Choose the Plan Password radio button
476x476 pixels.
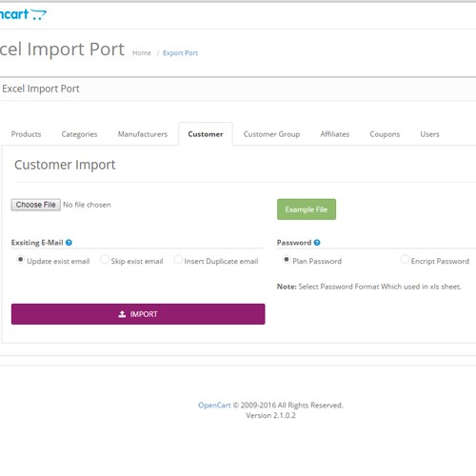click(286, 260)
